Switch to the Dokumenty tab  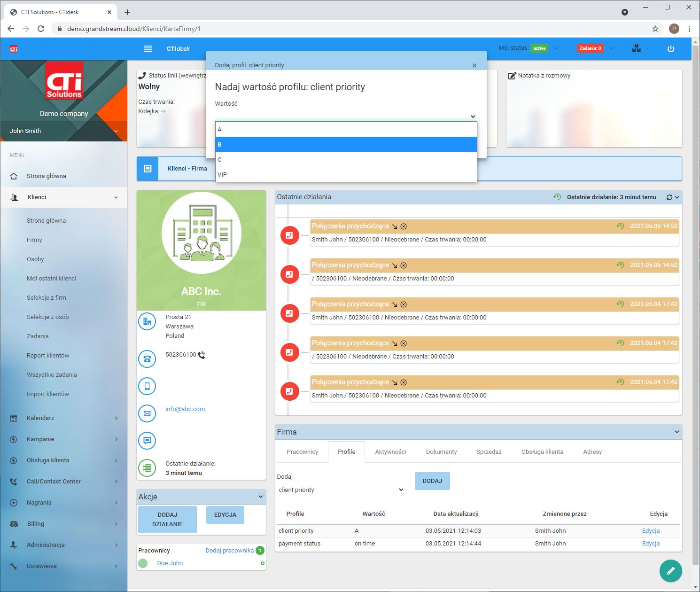click(441, 452)
